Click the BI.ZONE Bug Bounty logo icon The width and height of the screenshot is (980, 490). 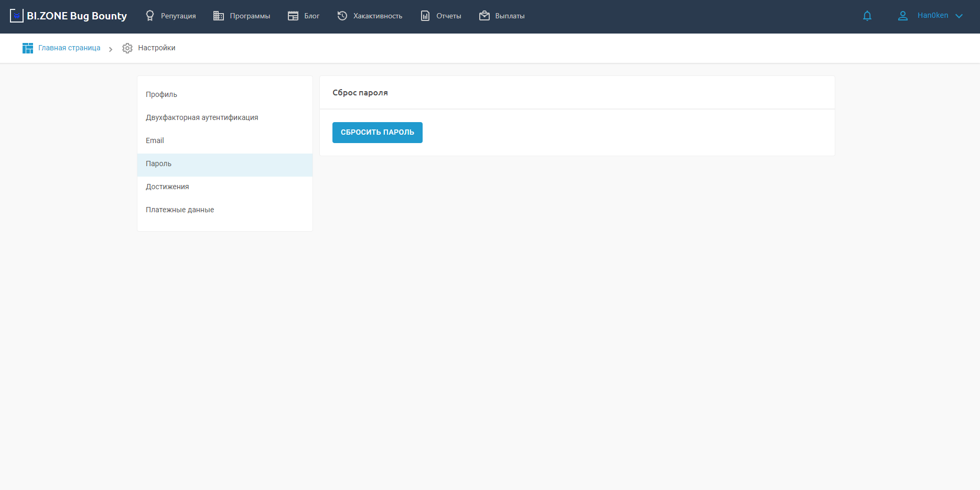tap(16, 16)
